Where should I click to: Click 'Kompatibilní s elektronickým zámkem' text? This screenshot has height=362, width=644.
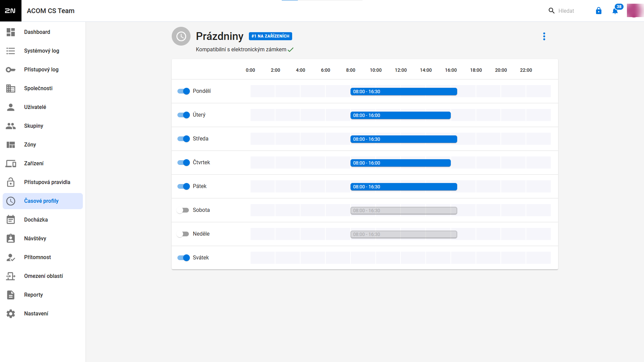[241, 50]
